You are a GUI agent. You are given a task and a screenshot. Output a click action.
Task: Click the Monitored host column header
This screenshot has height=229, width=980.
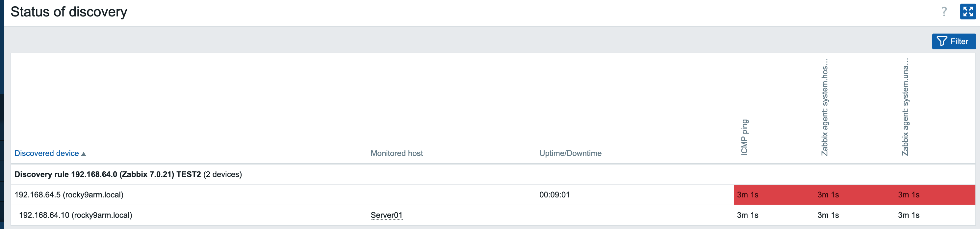[397, 153]
